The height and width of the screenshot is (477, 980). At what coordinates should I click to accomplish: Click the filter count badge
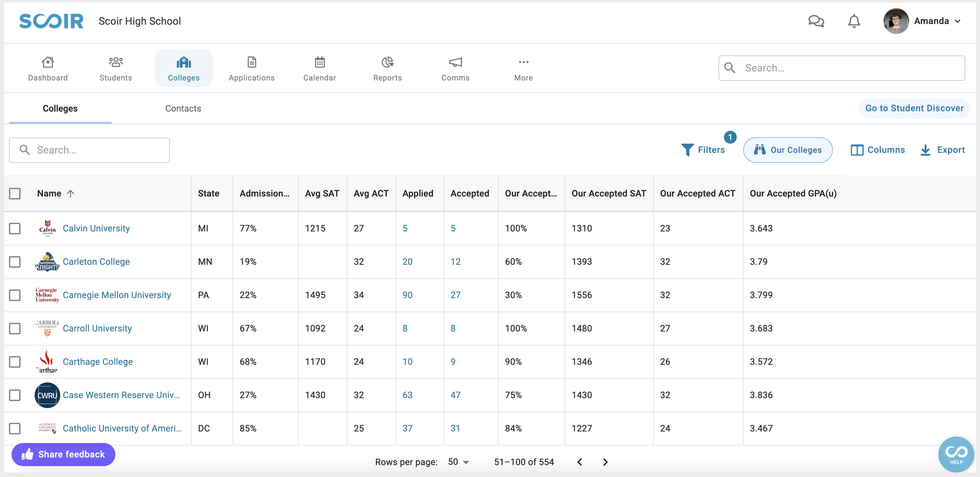(x=730, y=137)
